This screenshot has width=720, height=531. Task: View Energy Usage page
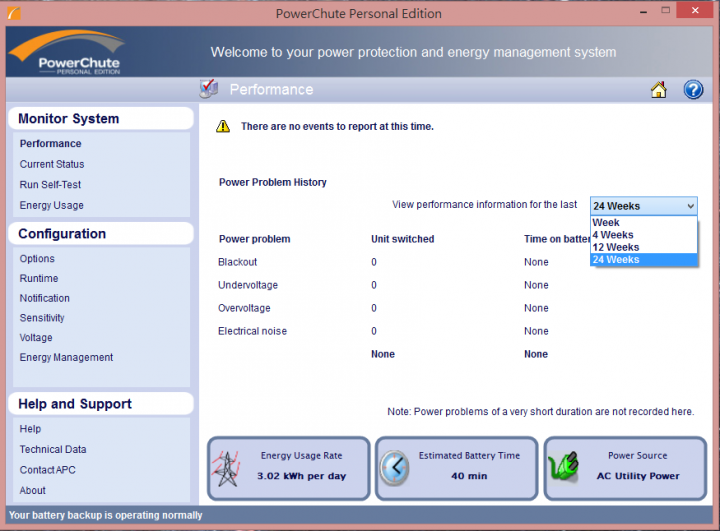point(51,205)
